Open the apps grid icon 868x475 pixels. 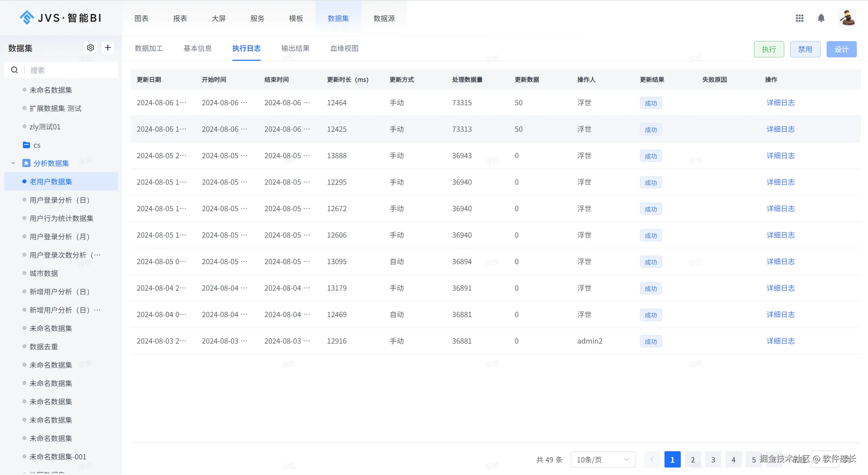click(799, 18)
